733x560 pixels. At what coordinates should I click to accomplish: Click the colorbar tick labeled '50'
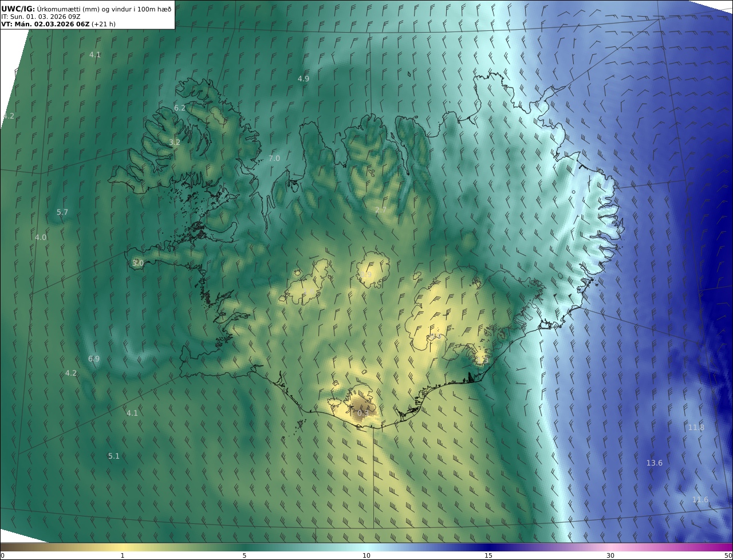click(728, 555)
